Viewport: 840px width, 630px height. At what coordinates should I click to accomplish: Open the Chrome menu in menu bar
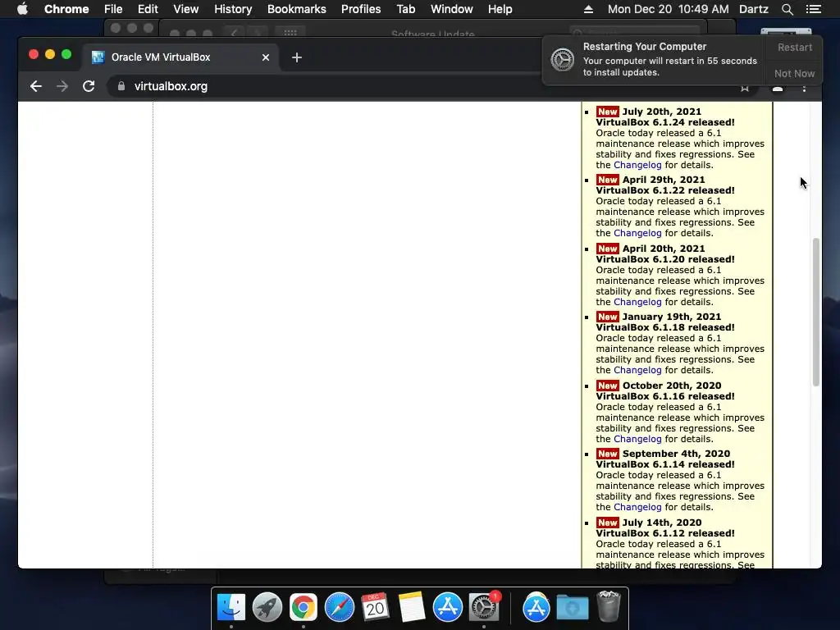66,9
